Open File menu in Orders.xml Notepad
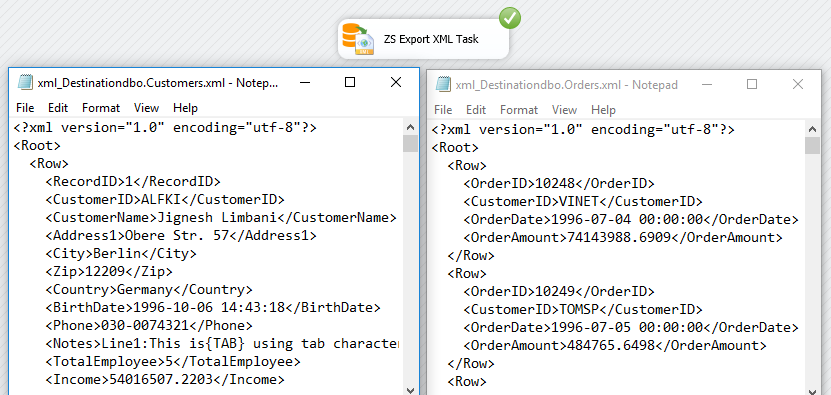The image size is (831, 395). pos(443,110)
